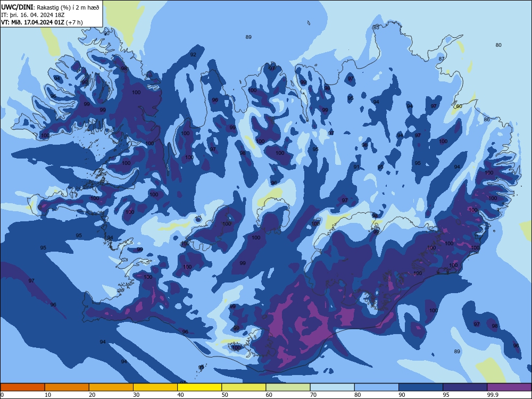Select the purple legend swatch above 99.9
Viewport: 532px width, 399px height.
tap(509, 387)
